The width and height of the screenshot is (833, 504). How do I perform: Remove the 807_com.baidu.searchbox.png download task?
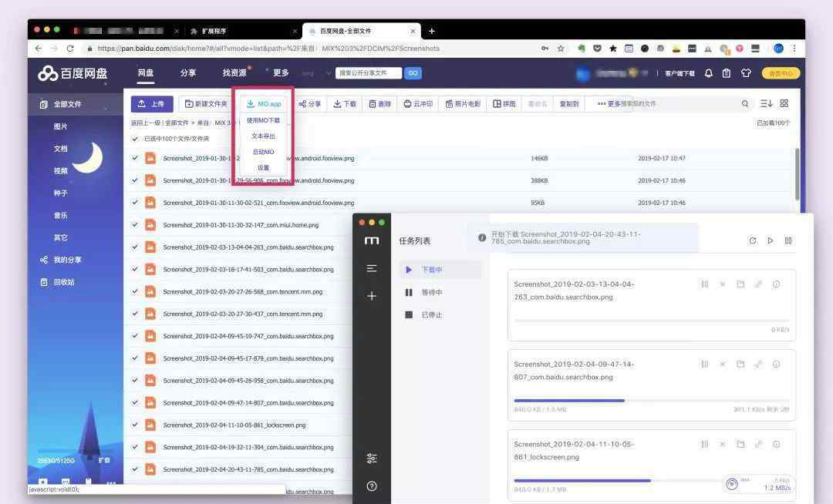click(723, 365)
